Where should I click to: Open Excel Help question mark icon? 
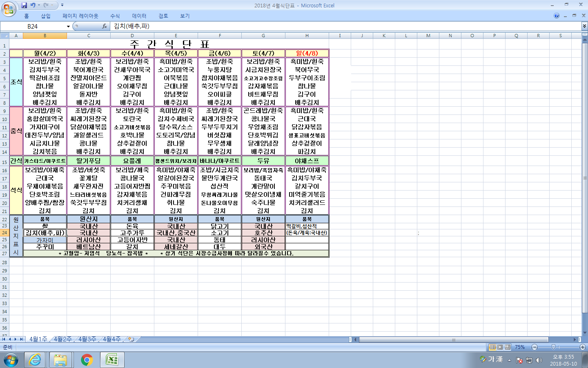(557, 16)
